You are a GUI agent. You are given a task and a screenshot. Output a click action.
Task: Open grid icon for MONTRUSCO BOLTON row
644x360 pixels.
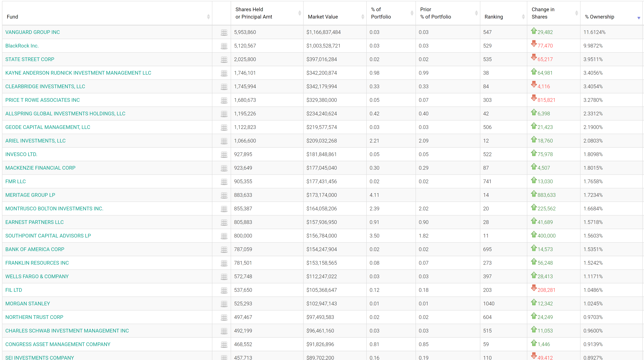(224, 209)
